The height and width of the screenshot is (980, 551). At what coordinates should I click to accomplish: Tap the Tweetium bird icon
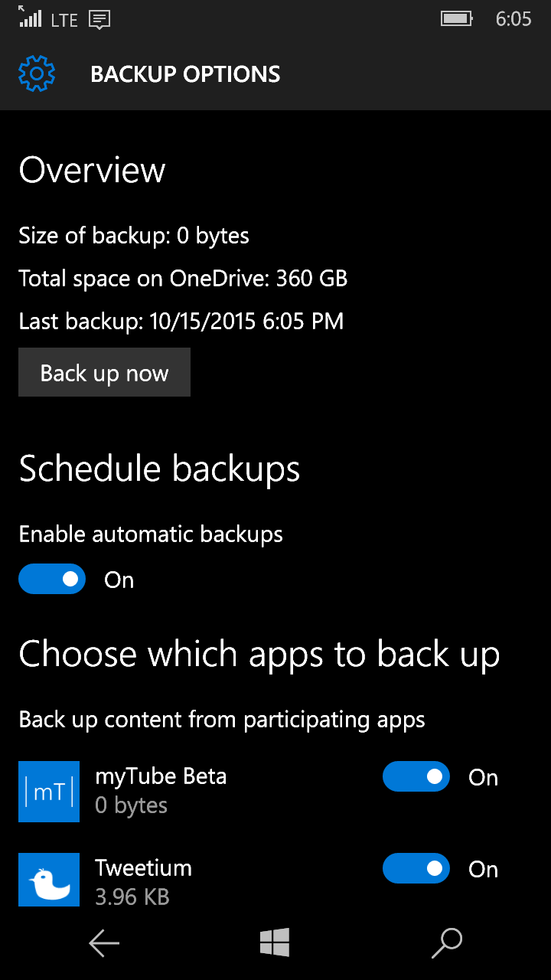coord(49,880)
